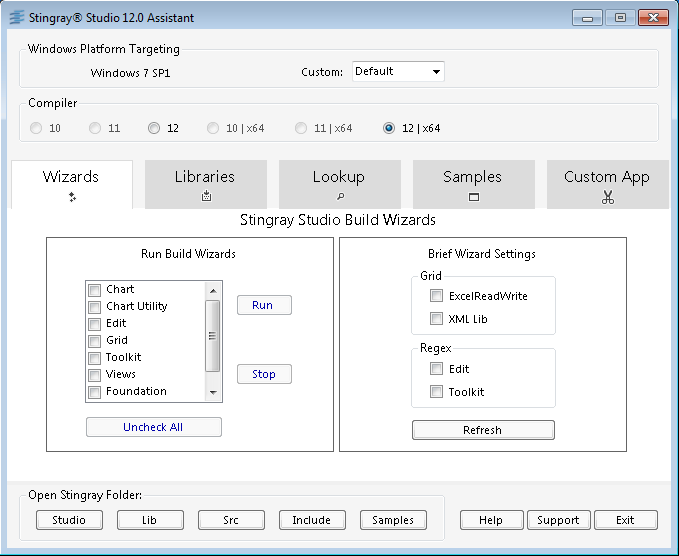Tick the Regex Toolkit checkbox

click(x=437, y=392)
